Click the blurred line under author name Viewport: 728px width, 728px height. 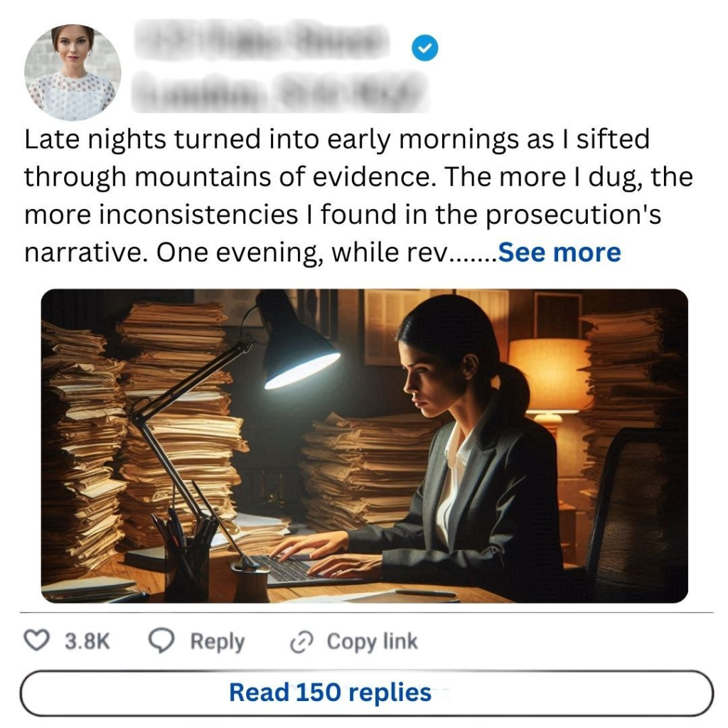pyautogui.click(x=281, y=91)
